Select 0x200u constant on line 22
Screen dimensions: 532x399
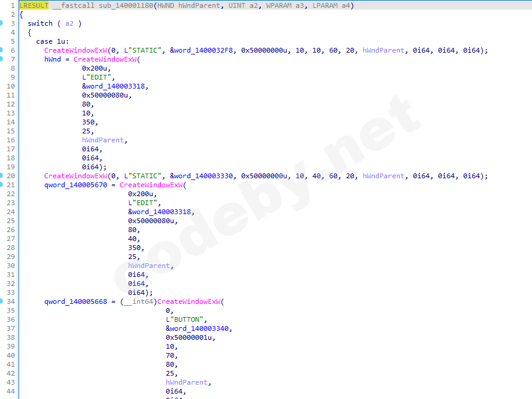click(x=141, y=194)
